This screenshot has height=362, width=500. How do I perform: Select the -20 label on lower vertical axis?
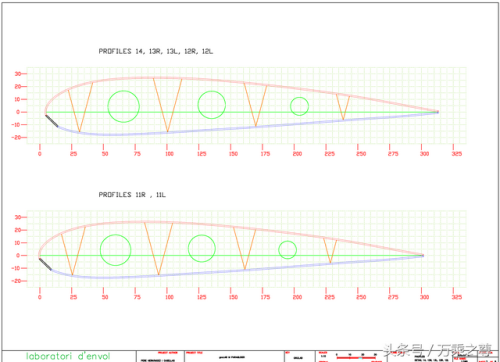pyautogui.click(x=16, y=281)
